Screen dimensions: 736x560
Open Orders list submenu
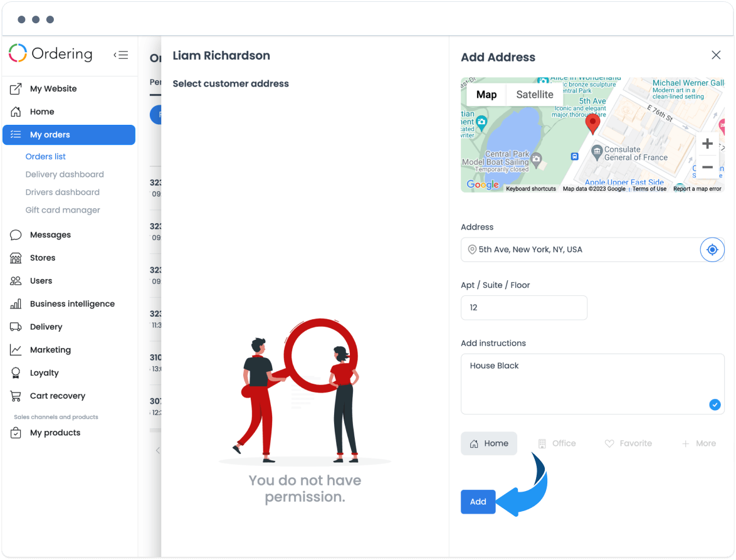[46, 157]
